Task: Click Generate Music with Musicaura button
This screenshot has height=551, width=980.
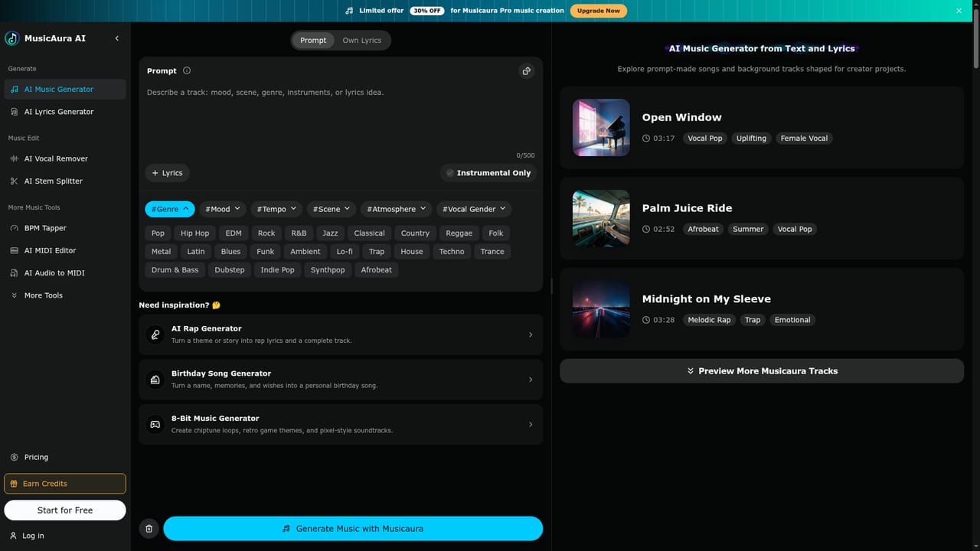Action: (353, 528)
